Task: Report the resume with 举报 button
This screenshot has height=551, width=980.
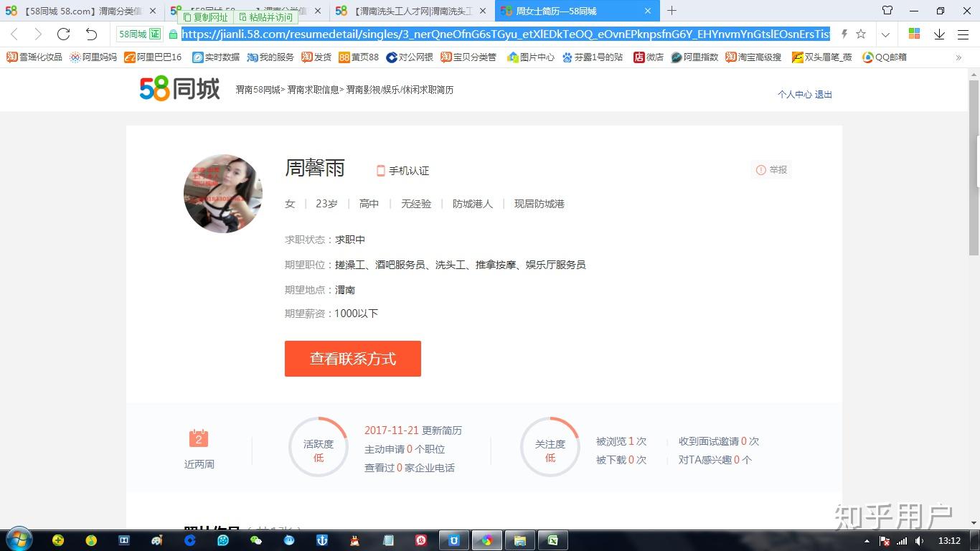Action: point(771,170)
